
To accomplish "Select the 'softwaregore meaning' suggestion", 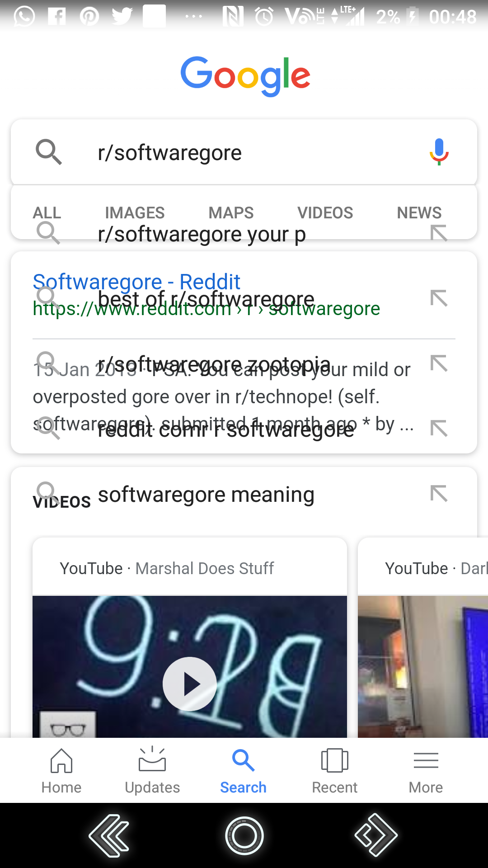I will click(206, 494).
